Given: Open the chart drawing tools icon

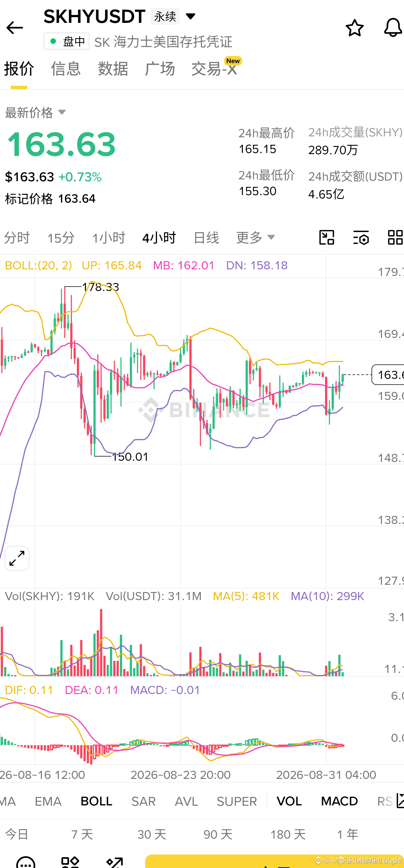Looking at the screenshot, I should tap(327, 237).
